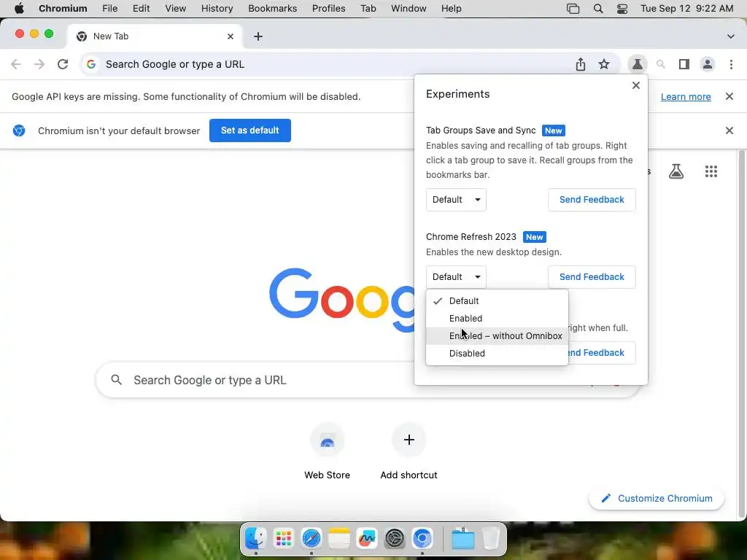Open the folder stack in the dock

point(462,539)
